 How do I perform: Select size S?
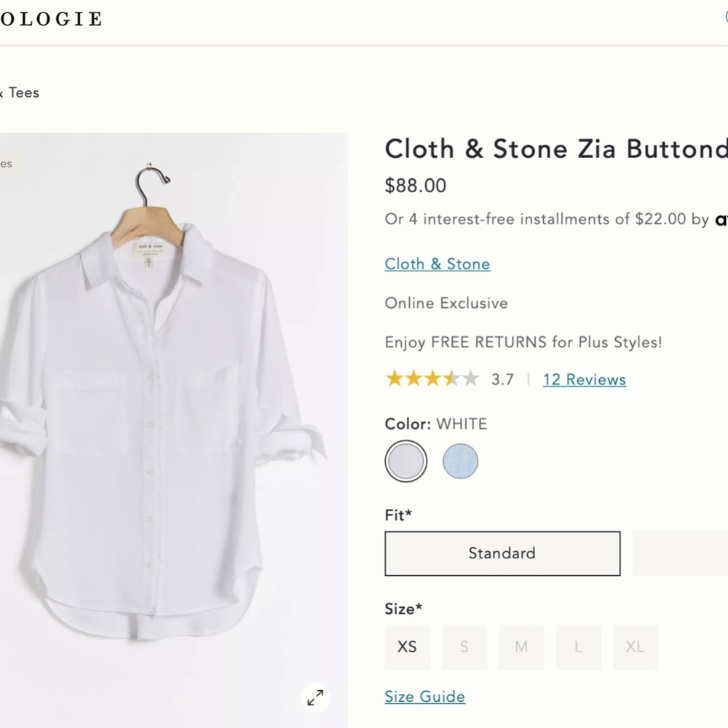click(464, 646)
